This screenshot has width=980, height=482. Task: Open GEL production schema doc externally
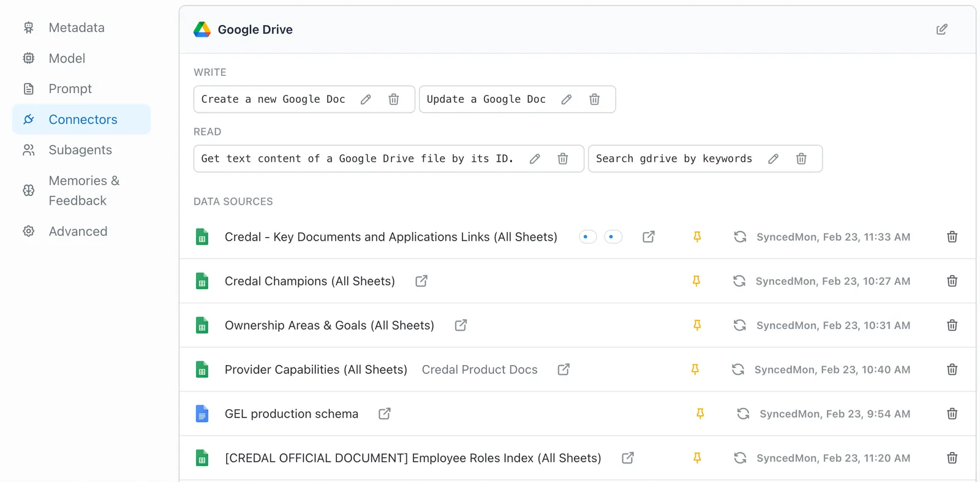coord(385,414)
